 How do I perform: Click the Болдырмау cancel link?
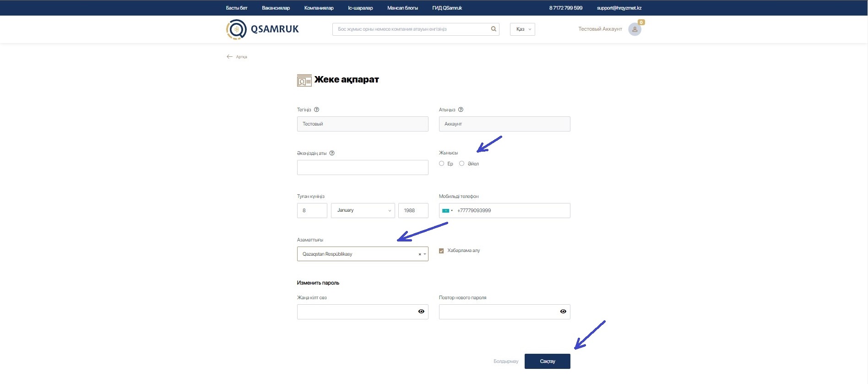pos(505,362)
